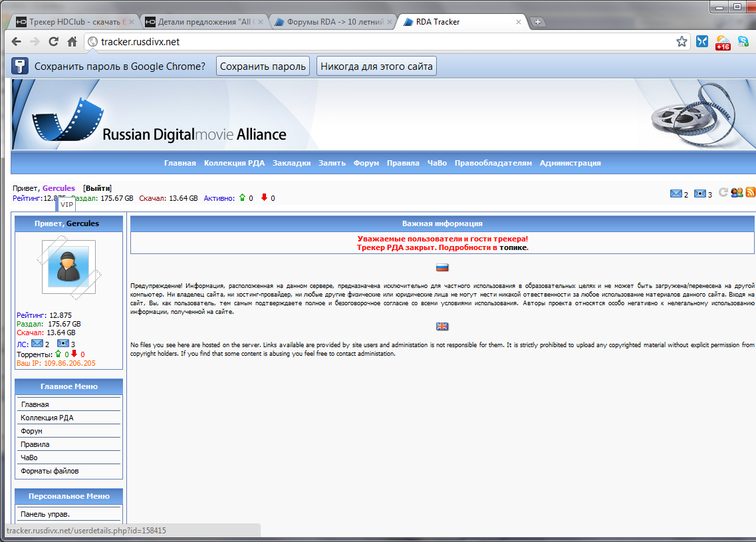Click the user avatar picture
The image size is (756, 542).
pos(68,267)
